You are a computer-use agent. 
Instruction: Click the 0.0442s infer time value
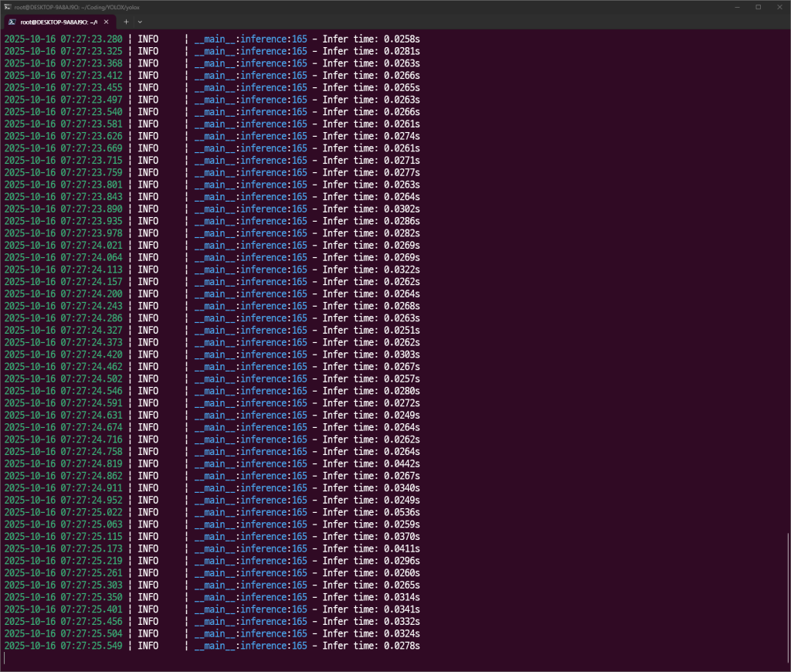tap(402, 463)
